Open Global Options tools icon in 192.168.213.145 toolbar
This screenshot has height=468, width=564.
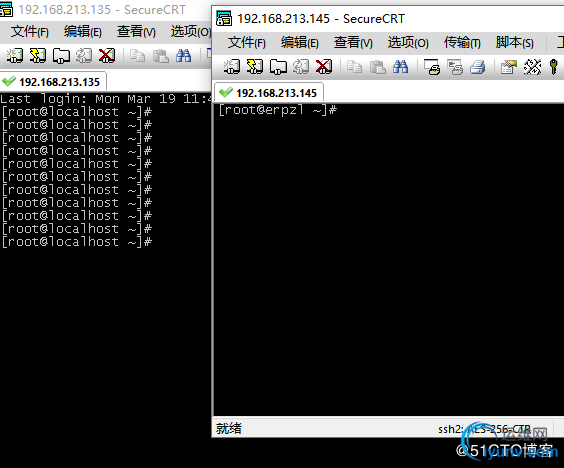532,67
